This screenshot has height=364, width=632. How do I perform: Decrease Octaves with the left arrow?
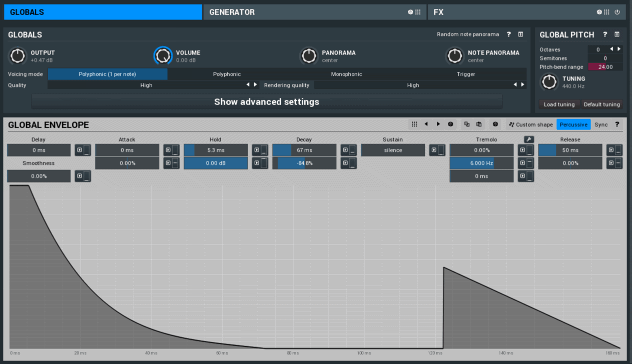tap(611, 49)
